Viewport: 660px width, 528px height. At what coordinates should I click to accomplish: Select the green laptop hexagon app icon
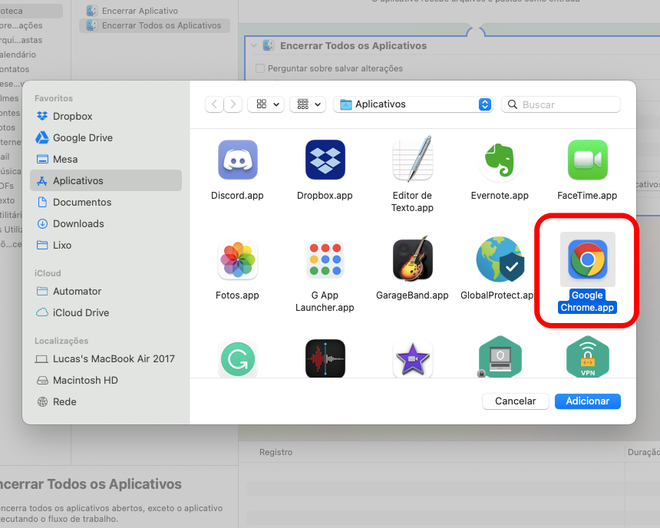tap(500, 357)
